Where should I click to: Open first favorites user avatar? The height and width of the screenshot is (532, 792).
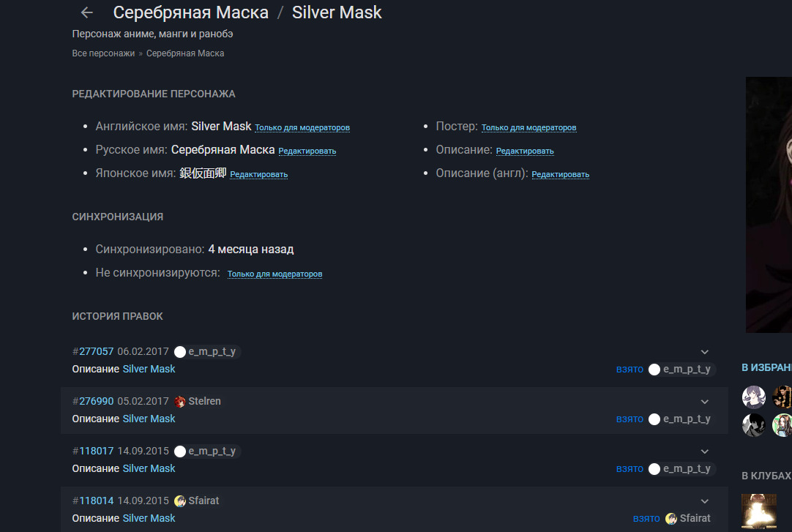click(754, 397)
